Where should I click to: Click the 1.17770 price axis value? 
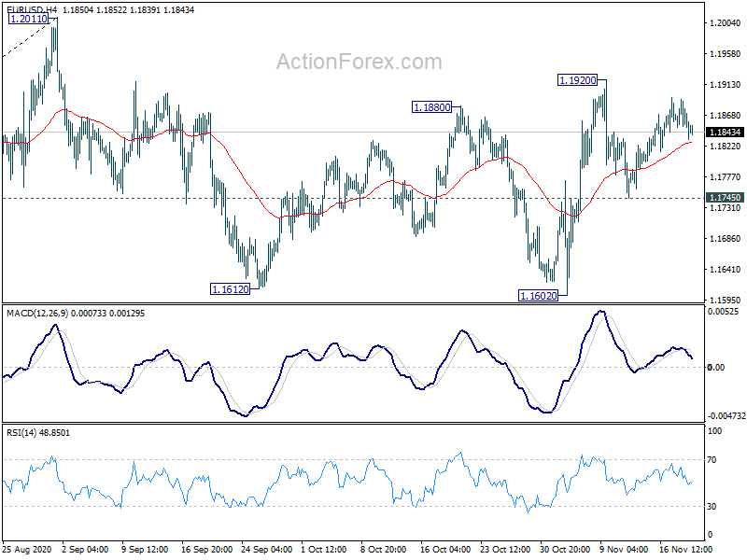(x=726, y=177)
